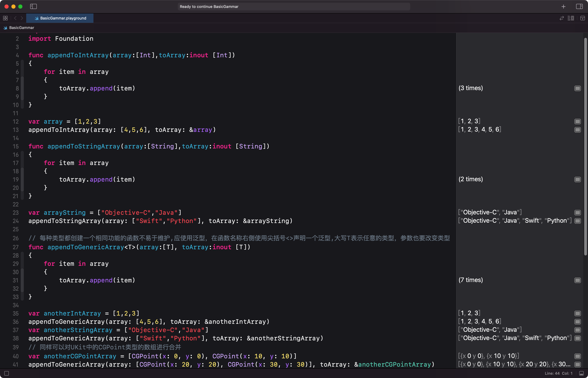The image size is (588, 378).
Task: Toggle the debug area at bottom left
Action: (x=7, y=373)
